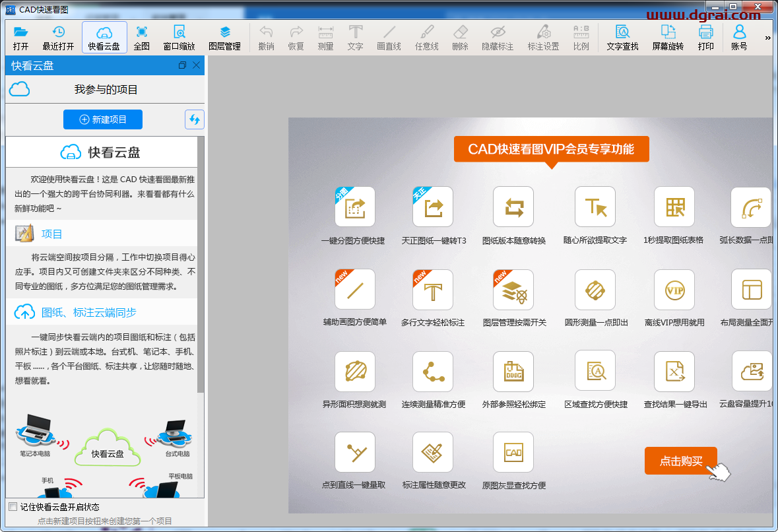Open the 文字查找 text search tool
Image resolution: width=778 pixels, height=532 pixels.
pyautogui.click(x=622, y=37)
